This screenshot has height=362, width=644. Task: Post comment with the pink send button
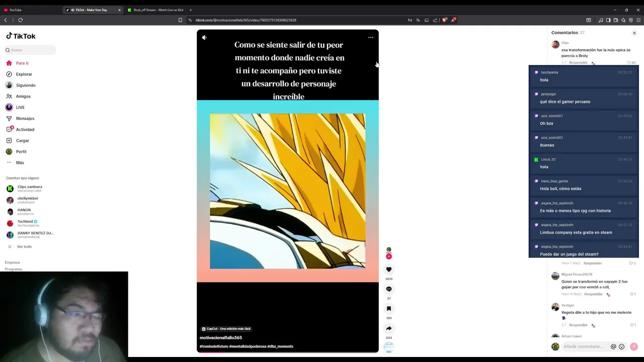click(x=633, y=346)
